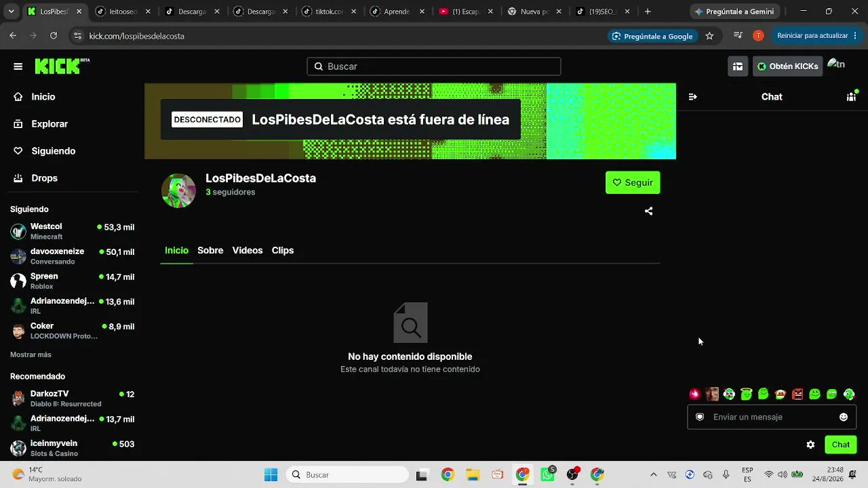Go back to the previous page
This screenshot has width=868, height=488.
(13, 36)
